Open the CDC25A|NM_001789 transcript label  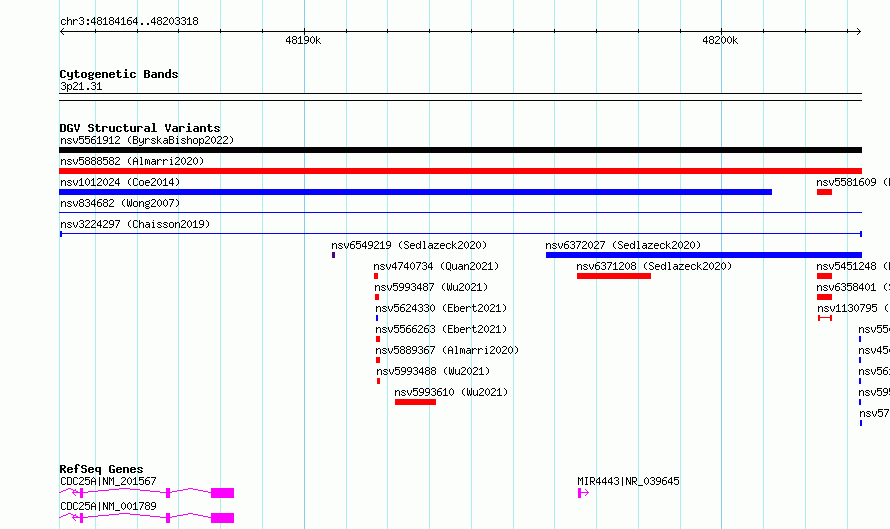pyautogui.click(x=108, y=506)
